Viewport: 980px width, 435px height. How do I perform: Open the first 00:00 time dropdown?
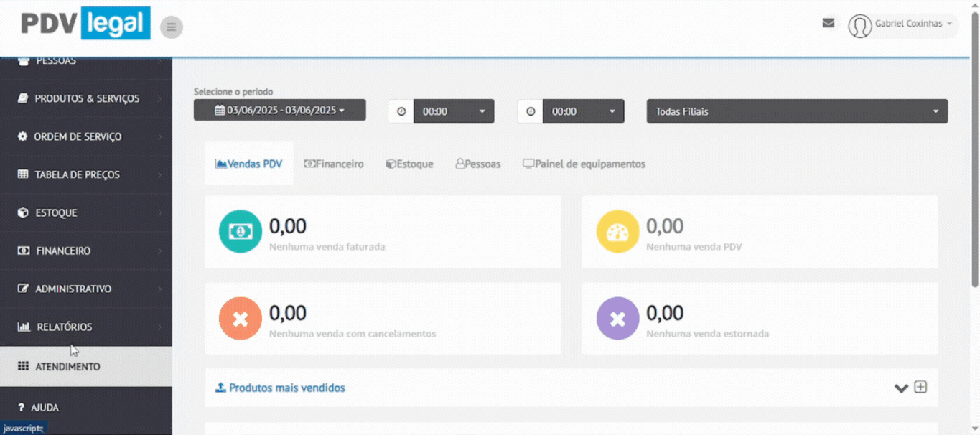coord(454,111)
